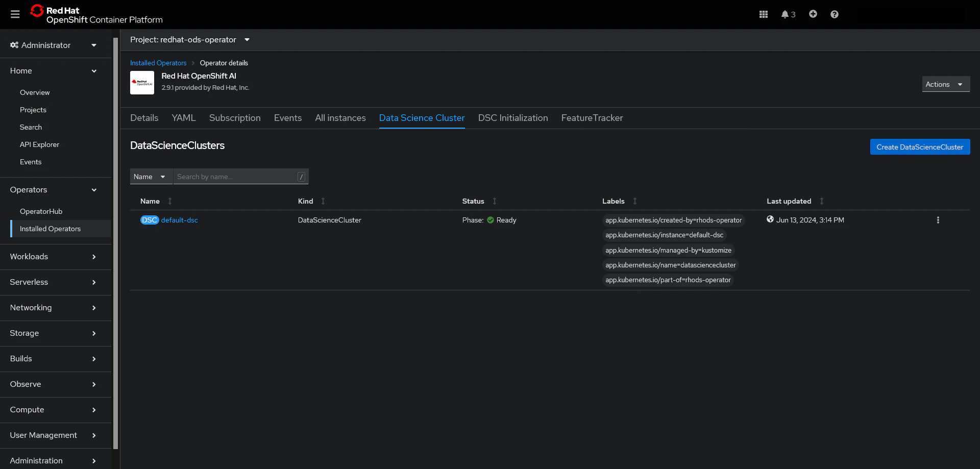Go back to Installed Operators breadcrumb
The width and height of the screenshot is (980, 469).
(x=158, y=63)
